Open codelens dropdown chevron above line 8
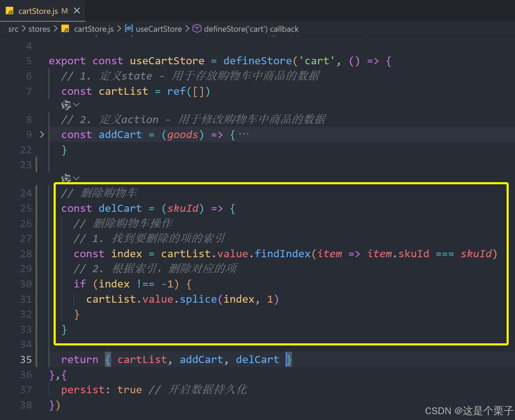This screenshot has width=515, height=420. pos(76,105)
